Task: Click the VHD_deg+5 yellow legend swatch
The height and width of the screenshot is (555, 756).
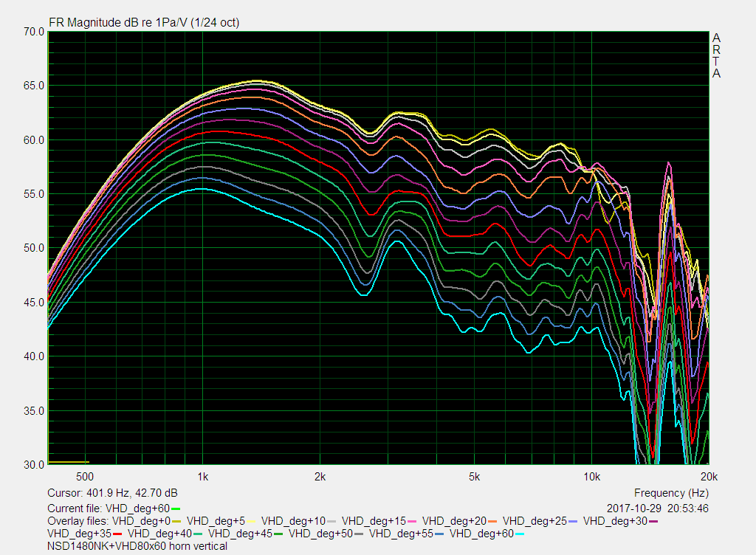Action: [x=251, y=522]
